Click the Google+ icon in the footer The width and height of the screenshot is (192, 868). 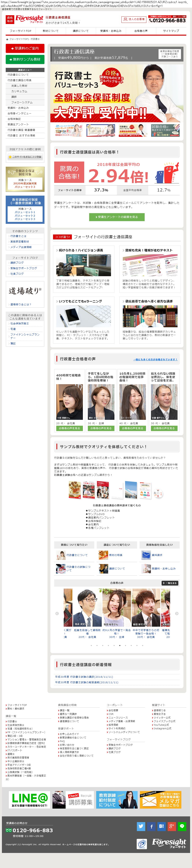pyautogui.click(x=172, y=826)
